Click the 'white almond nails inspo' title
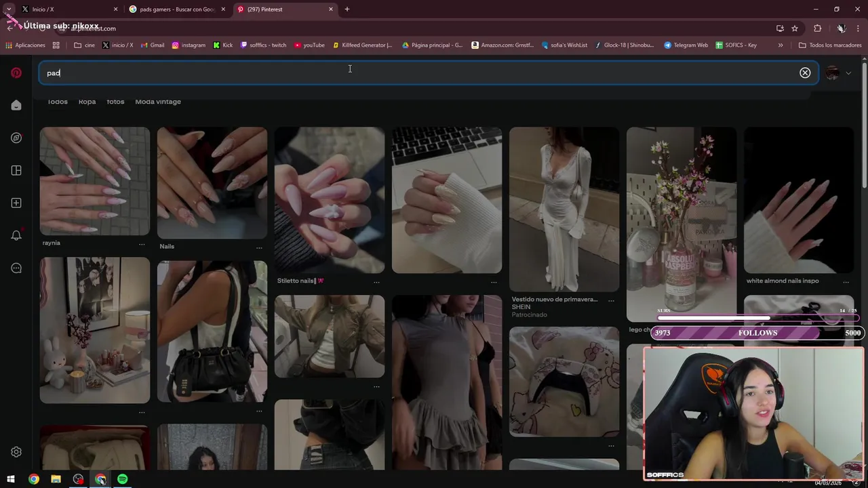The height and width of the screenshot is (488, 868). [x=783, y=281]
